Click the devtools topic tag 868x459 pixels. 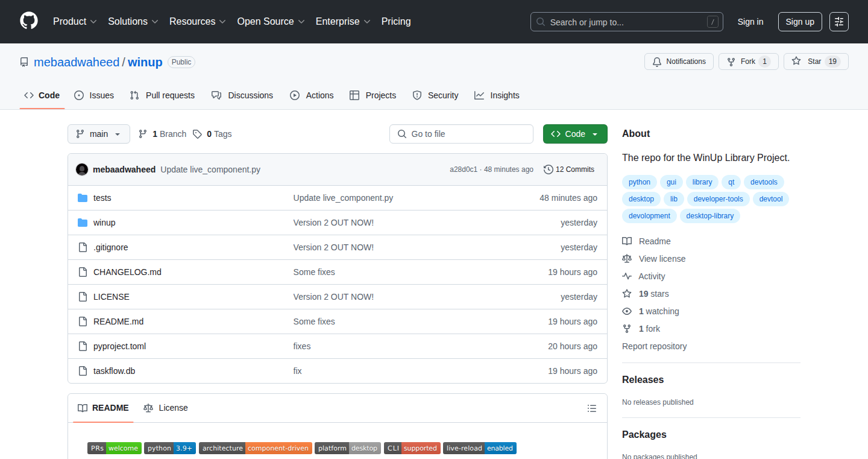pos(764,182)
